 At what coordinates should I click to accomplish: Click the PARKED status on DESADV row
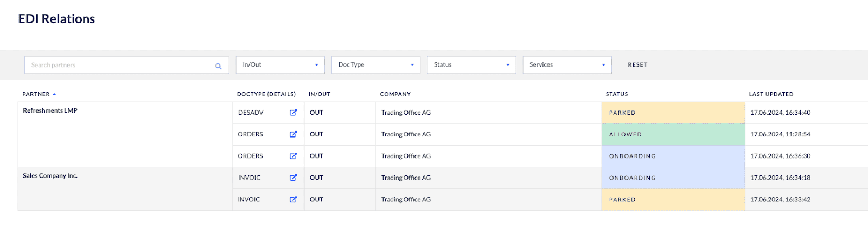pyautogui.click(x=673, y=113)
